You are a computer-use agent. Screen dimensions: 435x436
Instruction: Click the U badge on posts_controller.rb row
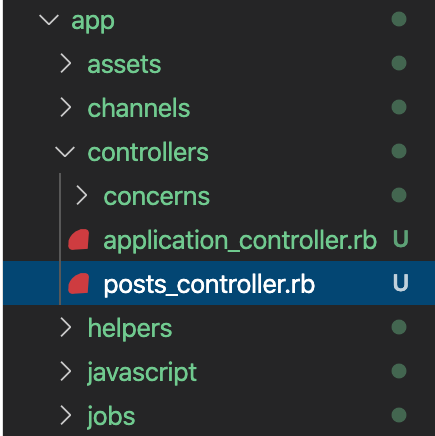pyautogui.click(x=401, y=283)
